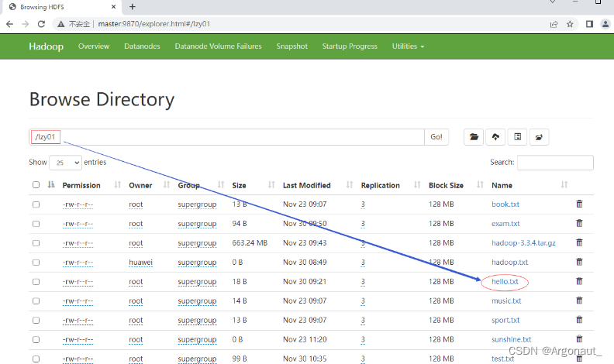Click the browser share page icon
614x364 pixels.
coord(554,24)
